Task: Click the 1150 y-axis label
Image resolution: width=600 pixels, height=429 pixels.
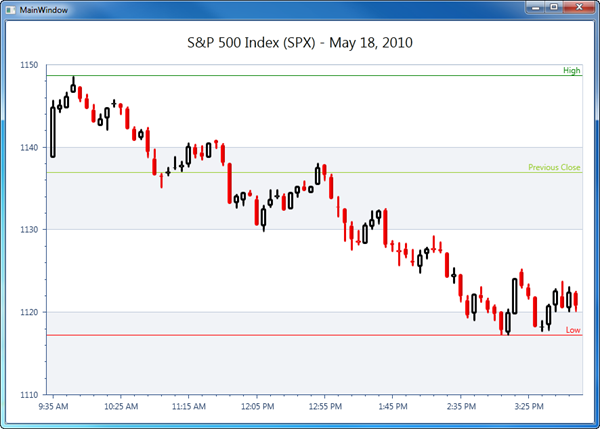Action: (29, 65)
